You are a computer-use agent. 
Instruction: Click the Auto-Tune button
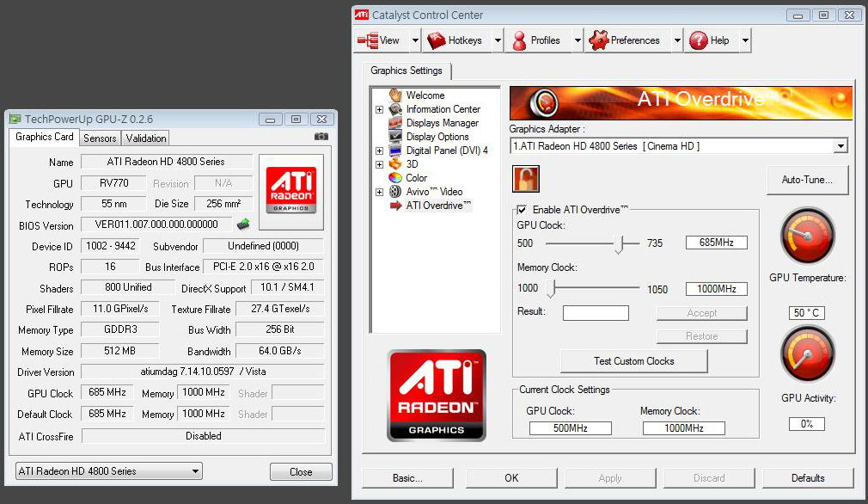click(807, 180)
